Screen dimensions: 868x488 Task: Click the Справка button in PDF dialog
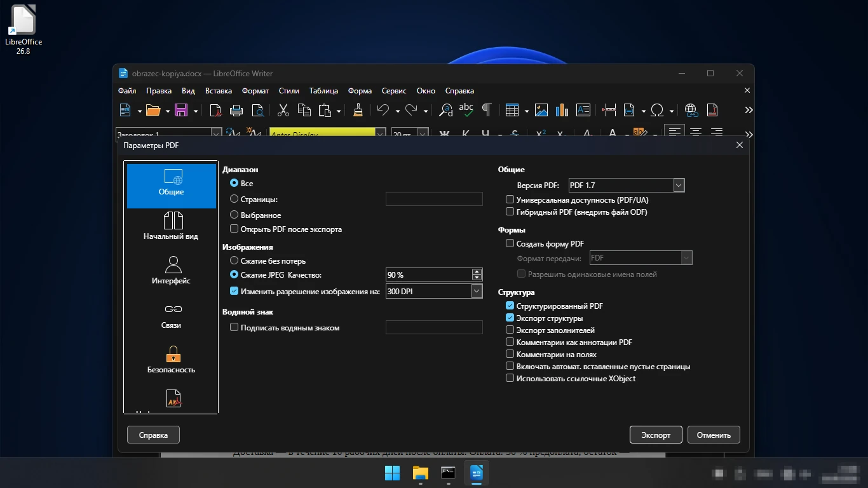point(153,435)
